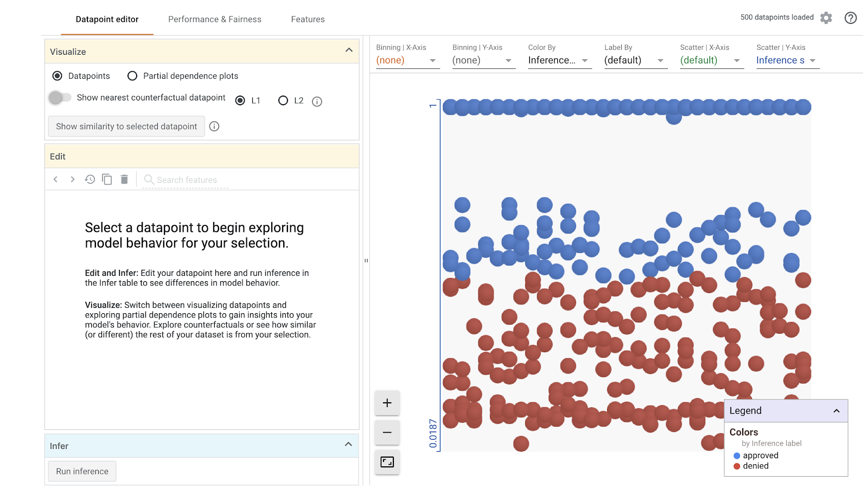Switch to the Performance & Fairness tab

214,19
